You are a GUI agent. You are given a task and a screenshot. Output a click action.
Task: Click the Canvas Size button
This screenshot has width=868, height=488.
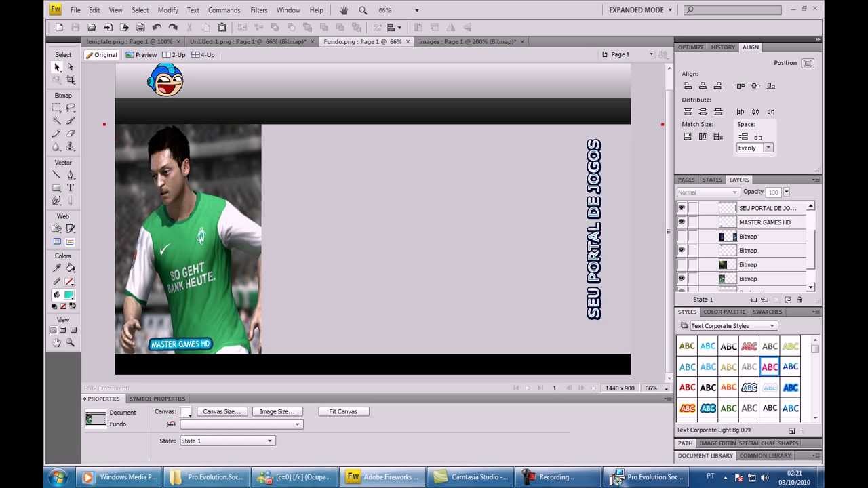coord(222,411)
